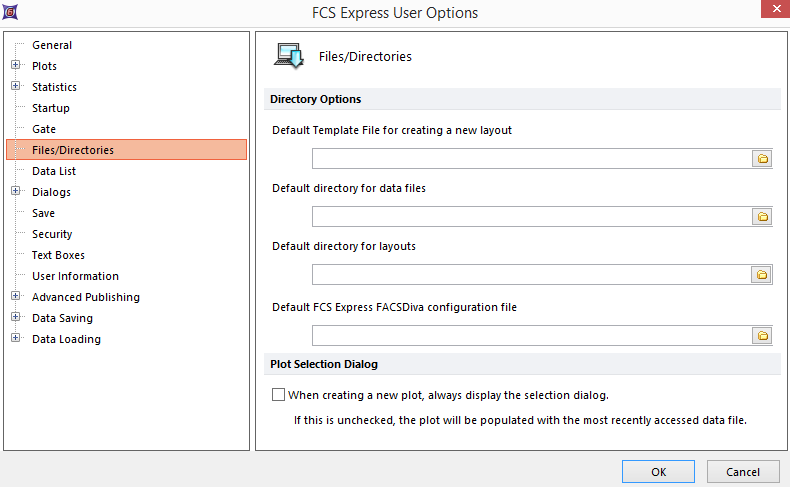Viewport: 790px width, 487px height.
Task: Open folder browser for layouts directory
Action: point(761,275)
